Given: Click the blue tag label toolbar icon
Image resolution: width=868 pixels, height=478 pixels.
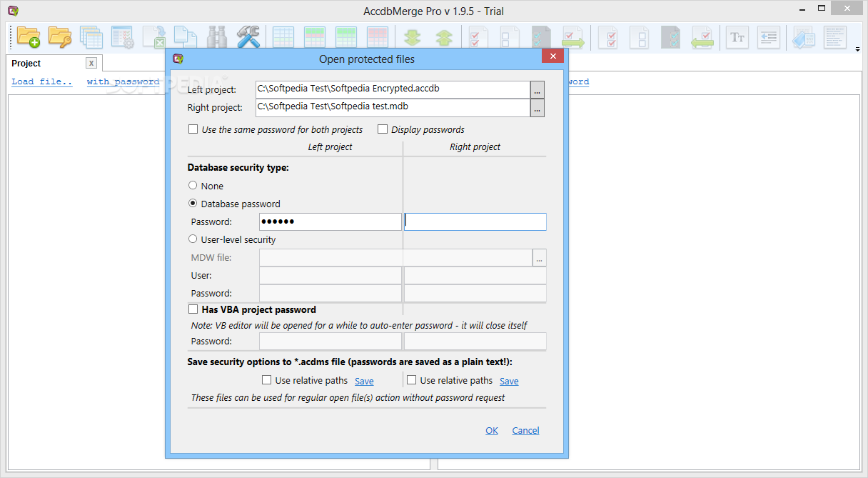Looking at the screenshot, I should tap(804, 36).
